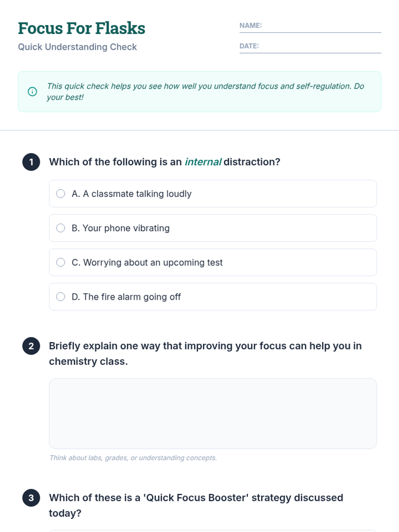Click into the chemistry class answer box
399x532 pixels.
pyautogui.click(x=213, y=413)
